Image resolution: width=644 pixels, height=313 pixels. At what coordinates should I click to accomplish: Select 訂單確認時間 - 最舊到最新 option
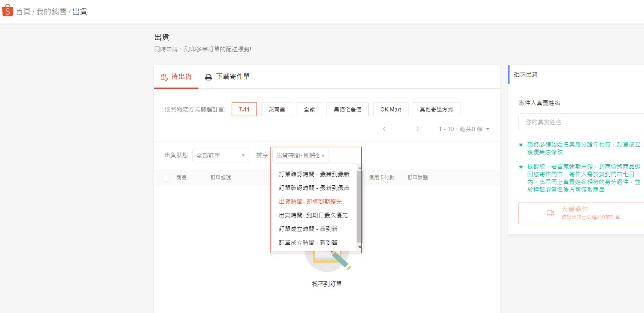(x=314, y=174)
